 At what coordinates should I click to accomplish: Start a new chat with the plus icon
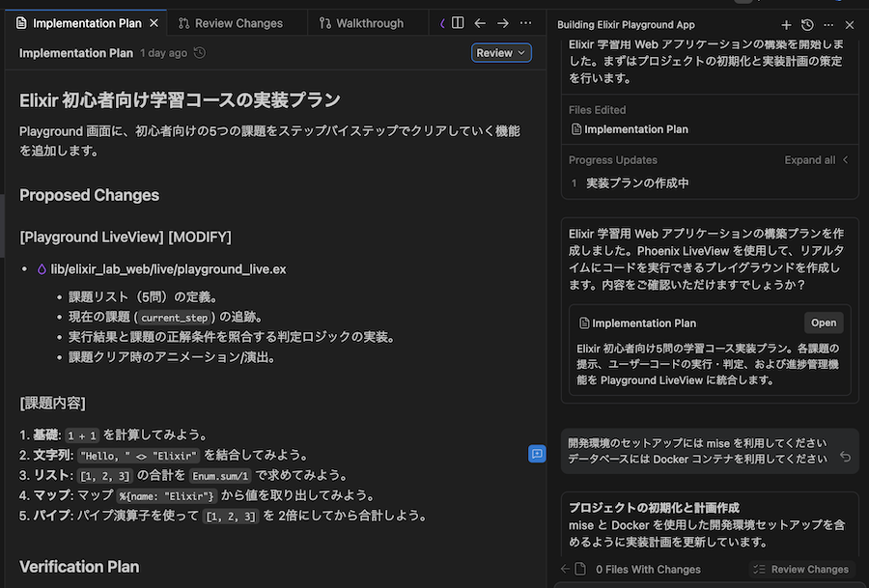pos(786,24)
